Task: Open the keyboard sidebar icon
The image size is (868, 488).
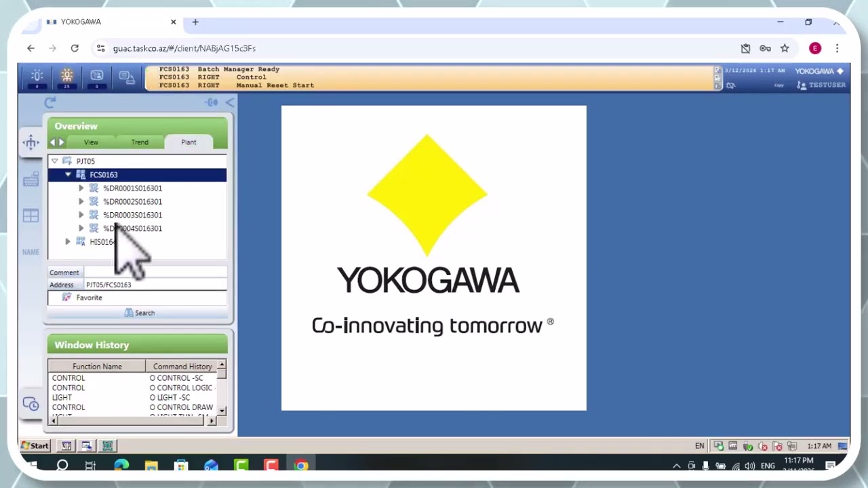Action: tap(31, 180)
